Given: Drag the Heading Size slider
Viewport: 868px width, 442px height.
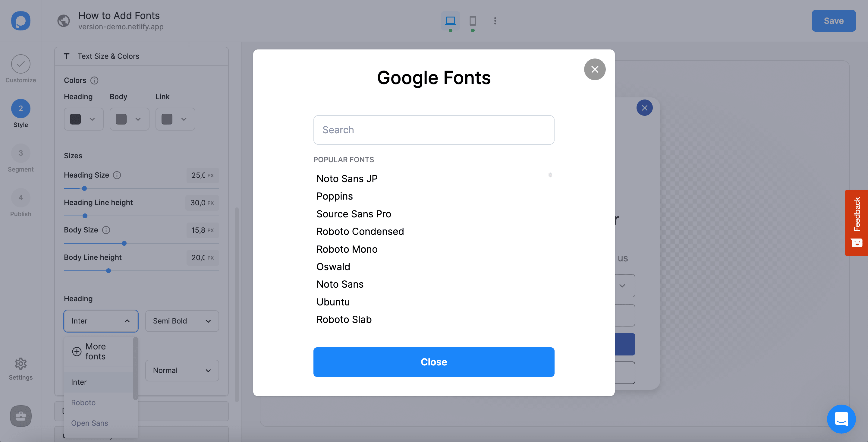Looking at the screenshot, I should pyautogui.click(x=84, y=188).
